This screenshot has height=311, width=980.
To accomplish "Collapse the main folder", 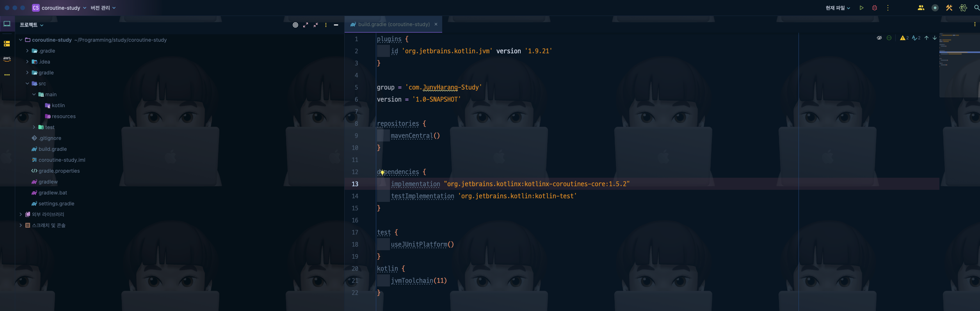I will pos(34,94).
